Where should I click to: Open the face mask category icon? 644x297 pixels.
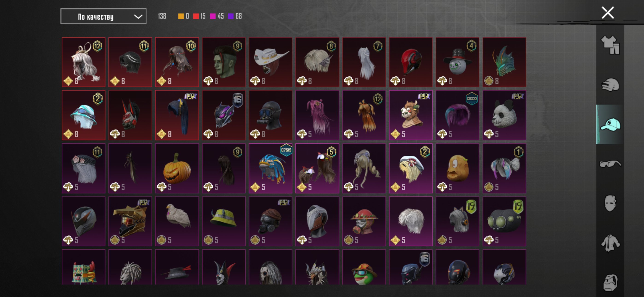click(x=610, y=203)
